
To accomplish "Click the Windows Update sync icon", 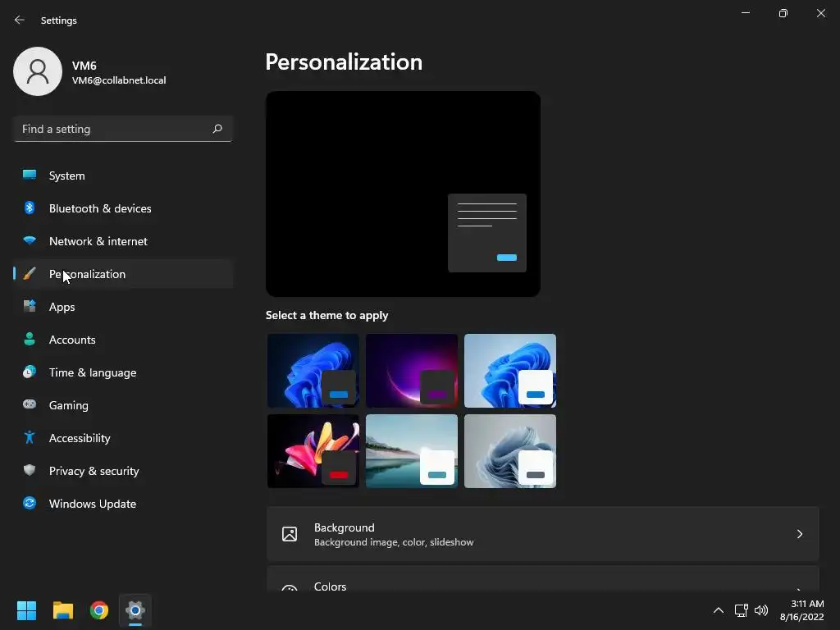I will click(x=30, y=503).
